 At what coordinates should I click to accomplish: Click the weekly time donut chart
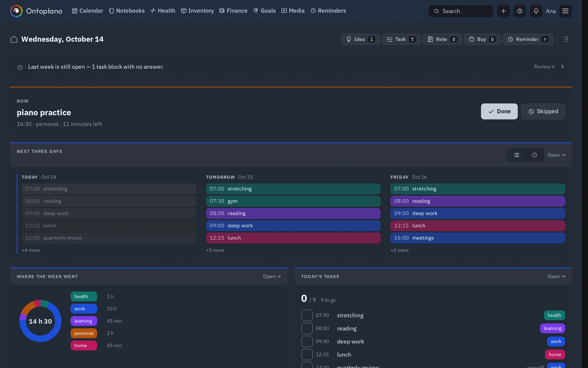40,321
